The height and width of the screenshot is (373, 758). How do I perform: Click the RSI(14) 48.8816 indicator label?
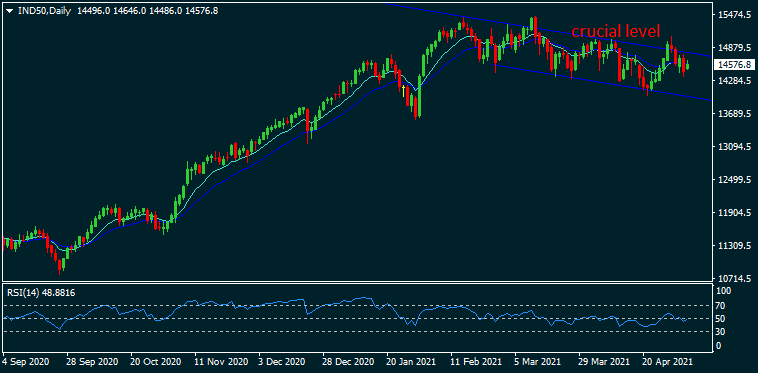coord(40,292)
